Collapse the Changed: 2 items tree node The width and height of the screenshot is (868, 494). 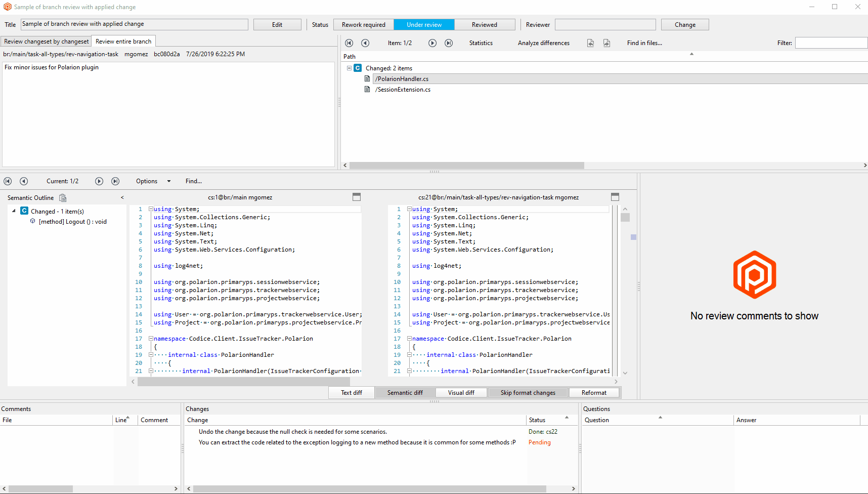pyautogui.click(x=349, y=68)
